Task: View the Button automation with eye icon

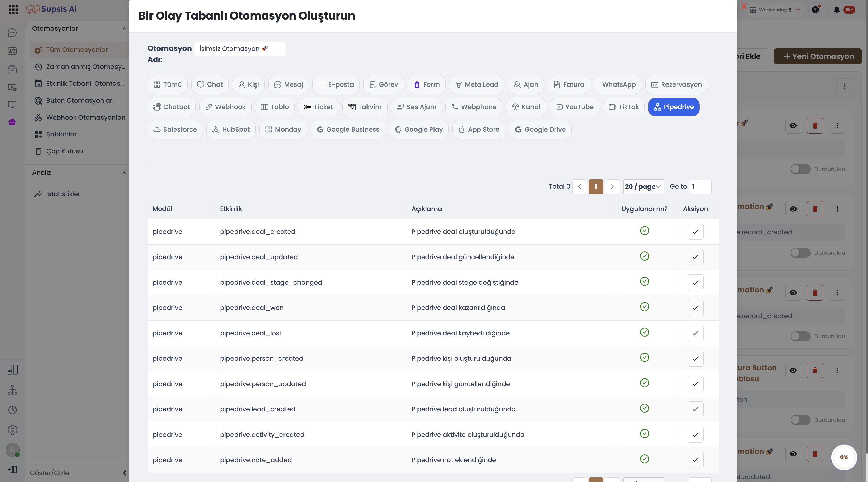Action: click(793, 371)
